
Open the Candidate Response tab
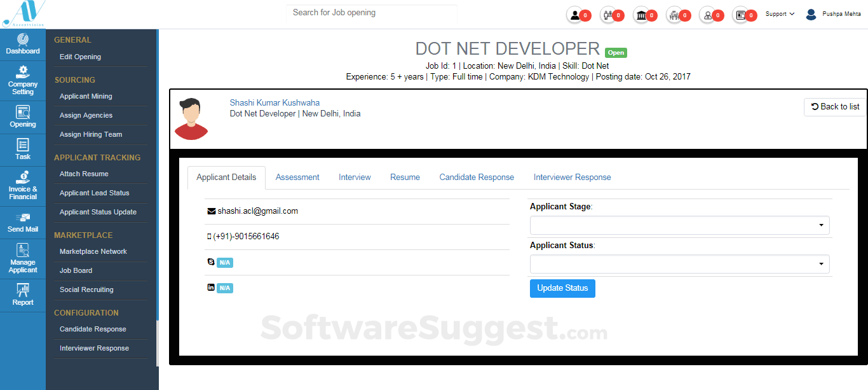point(477,178)
